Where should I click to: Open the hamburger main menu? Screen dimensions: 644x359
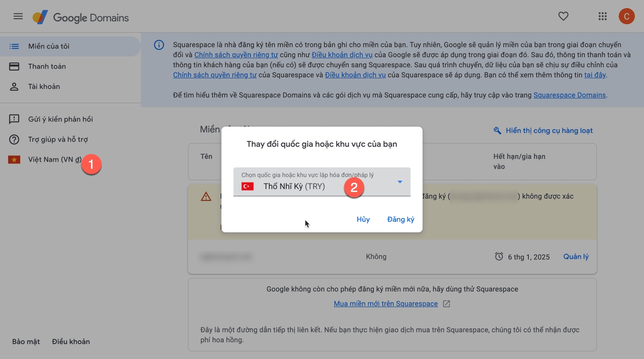(x=18, y=16)
